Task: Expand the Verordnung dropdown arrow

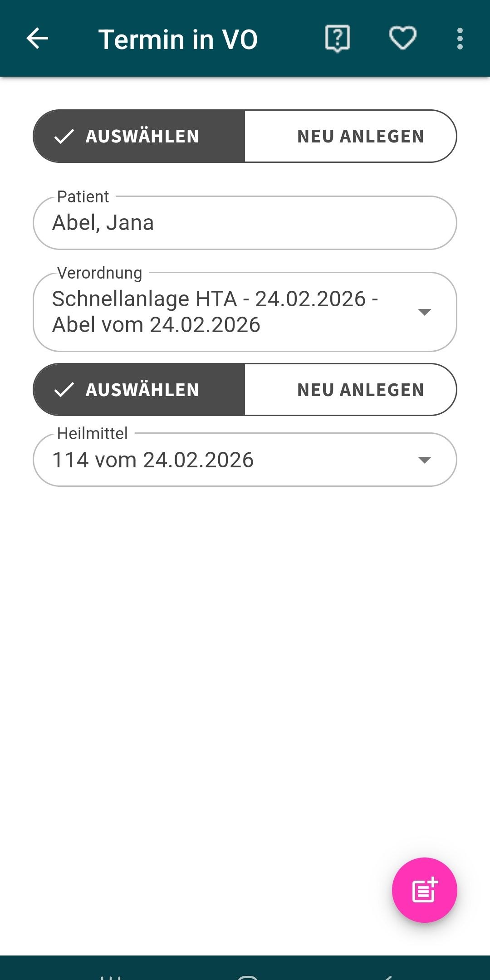Action: click(424, 312)
